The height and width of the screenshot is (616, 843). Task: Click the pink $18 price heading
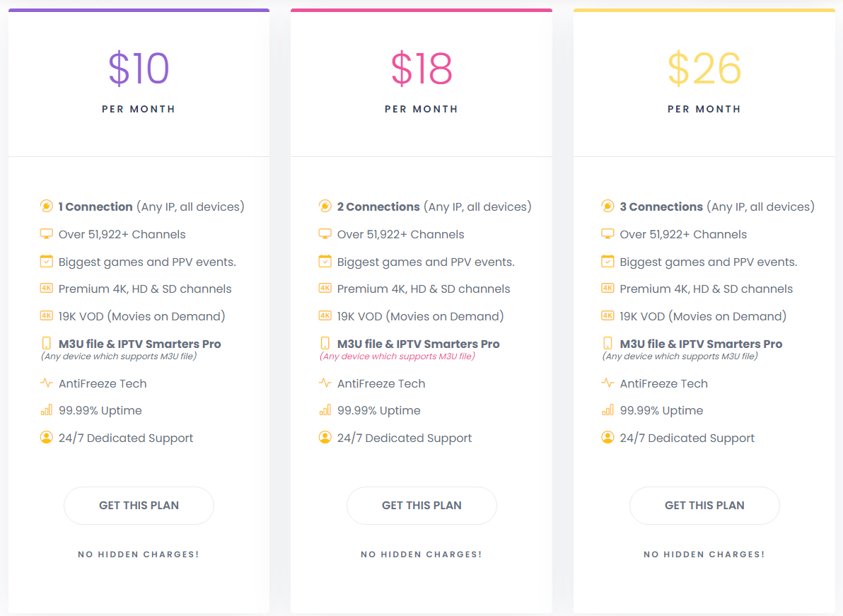pos(421,69)
